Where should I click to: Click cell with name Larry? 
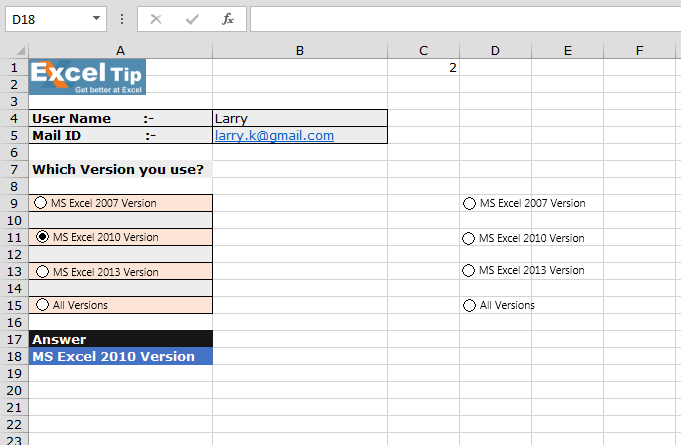click(300, 119)
